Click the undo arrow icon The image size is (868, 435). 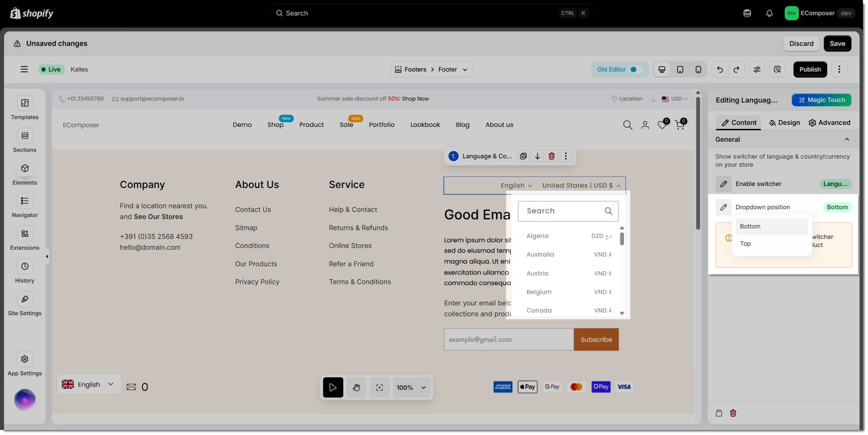(x=720, y=70)
